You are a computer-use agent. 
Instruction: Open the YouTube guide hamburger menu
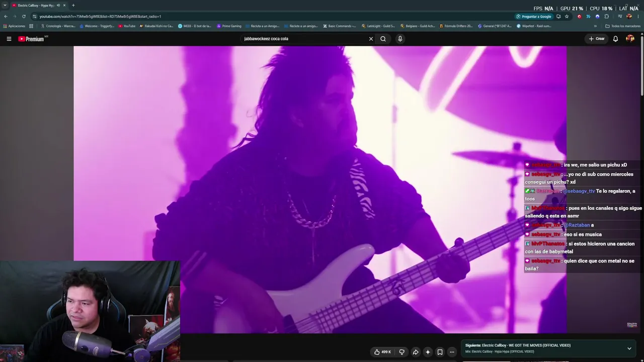[9, 39]
